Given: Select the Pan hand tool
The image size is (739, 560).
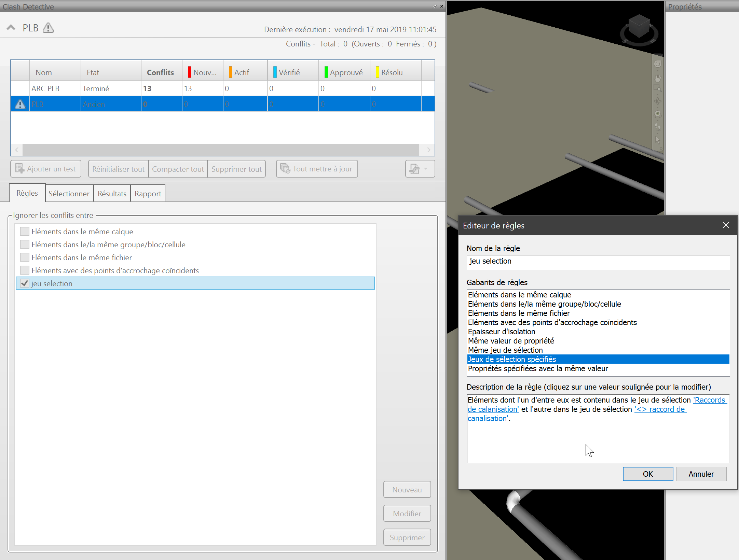Looking at the screenshot, I should pyautogui.click(x=658, y=78).
